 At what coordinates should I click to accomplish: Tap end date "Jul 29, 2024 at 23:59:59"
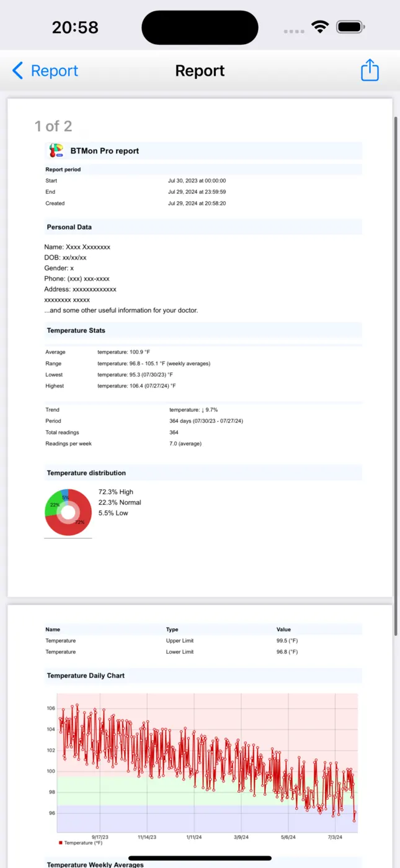pyautogui.click(x=197, y=192)
